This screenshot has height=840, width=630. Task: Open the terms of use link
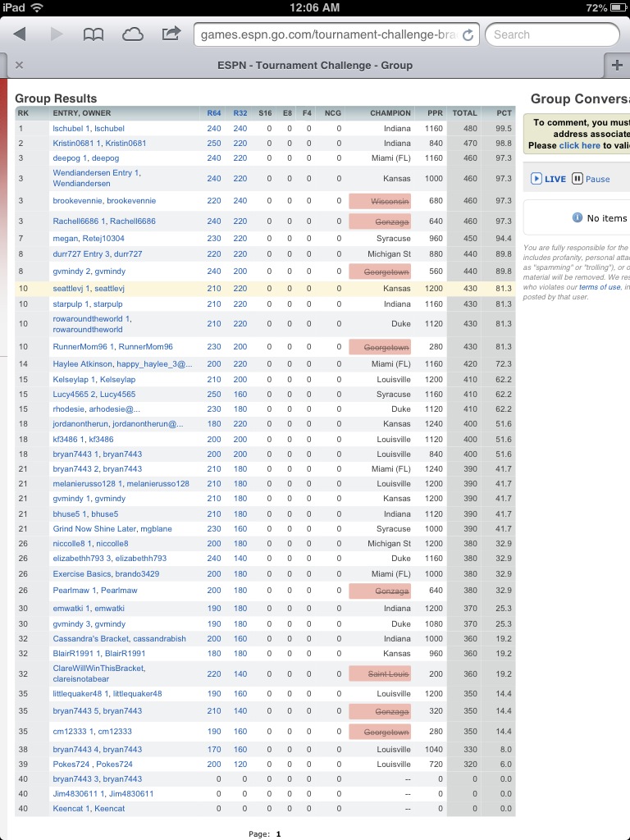tap(600, 287)
